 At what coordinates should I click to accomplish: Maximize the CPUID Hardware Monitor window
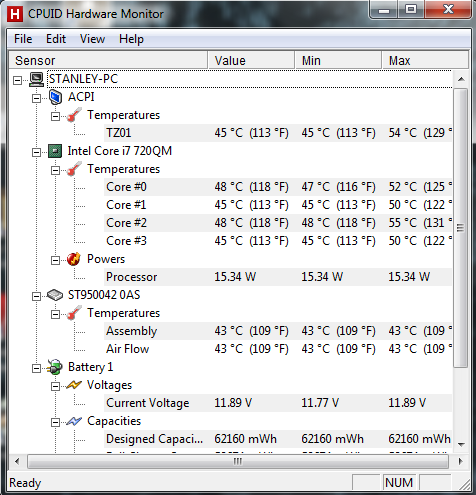point(411,9)
